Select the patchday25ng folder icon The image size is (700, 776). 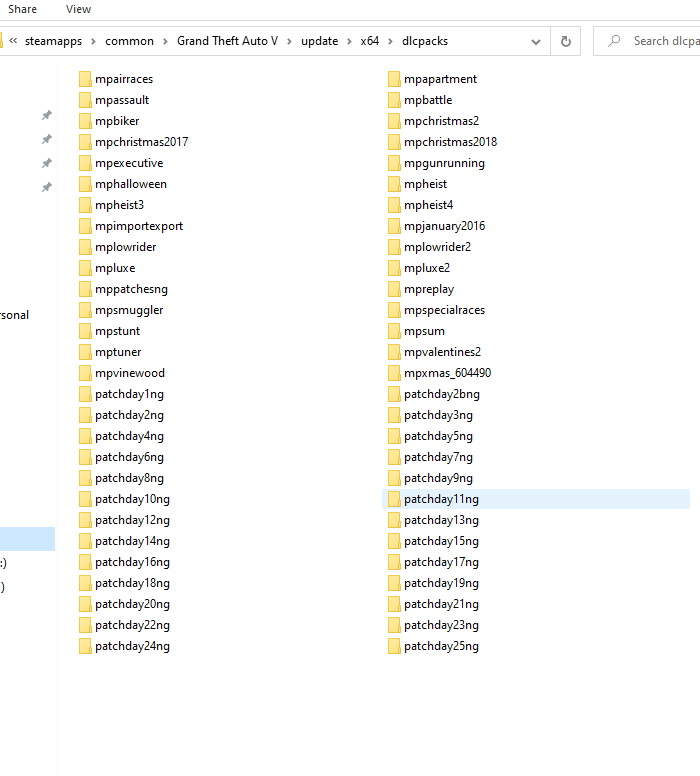[x=394, y=646]
